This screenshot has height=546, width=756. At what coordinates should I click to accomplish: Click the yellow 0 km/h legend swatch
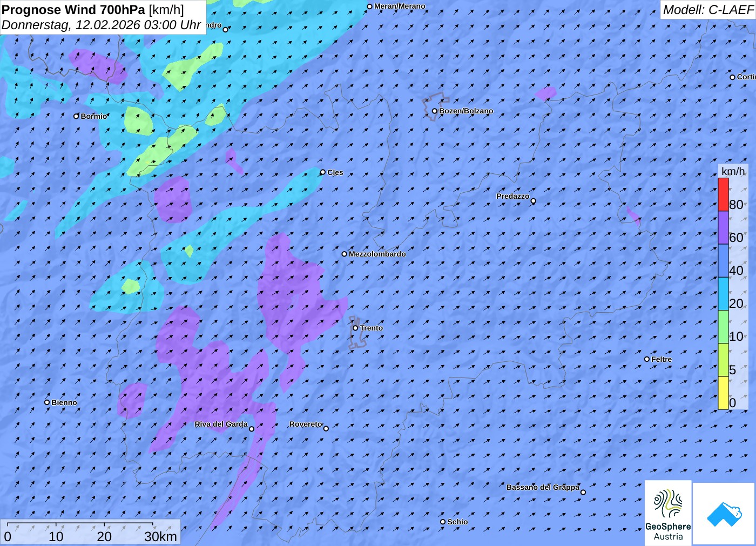click(723, 393)
